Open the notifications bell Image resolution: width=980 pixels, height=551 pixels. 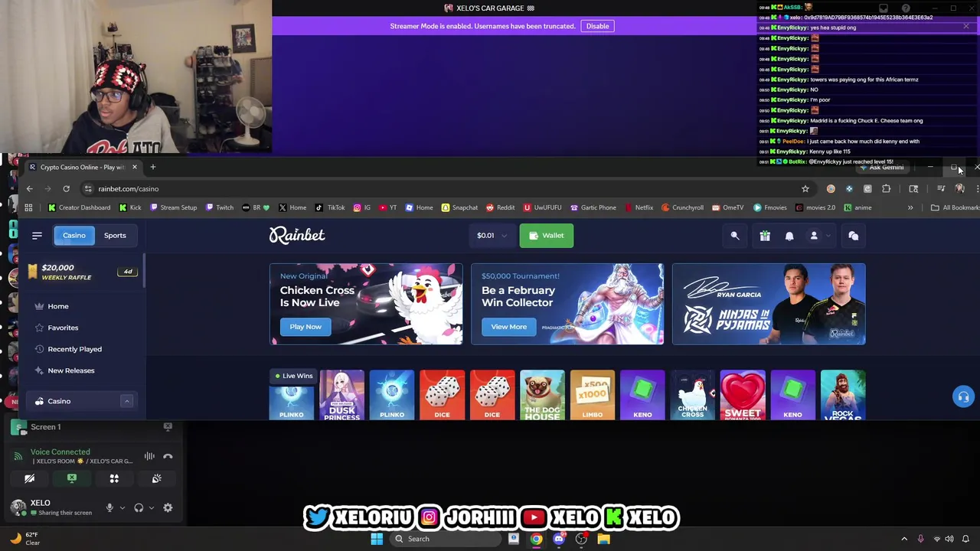tap(789, 236)
